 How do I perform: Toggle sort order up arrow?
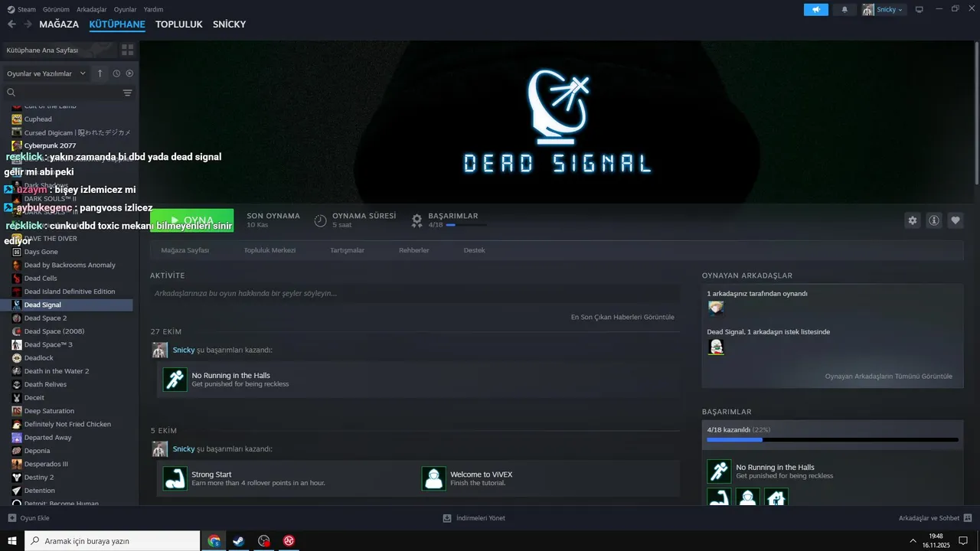pyautogui.click(x=100, y=73)
